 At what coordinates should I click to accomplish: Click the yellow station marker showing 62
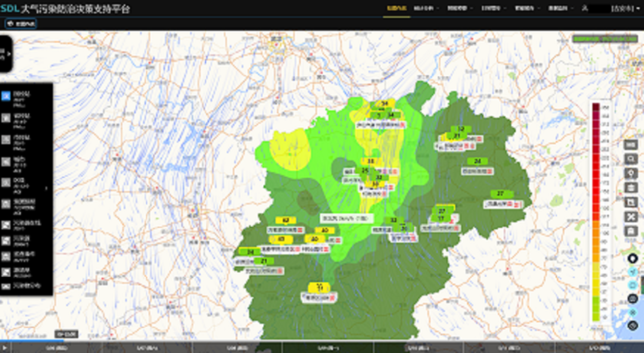pos(285,220)
